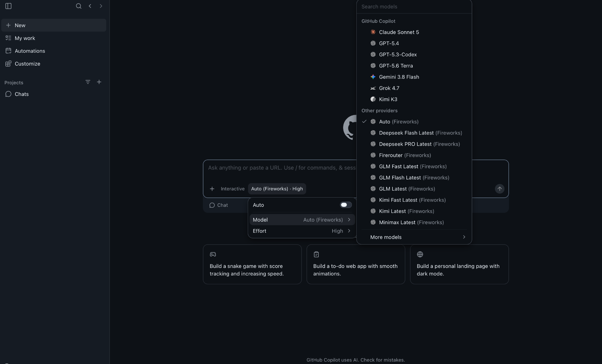
Task: Select Deepseek PRO Latest (Fireworks)
Action: 414,144
